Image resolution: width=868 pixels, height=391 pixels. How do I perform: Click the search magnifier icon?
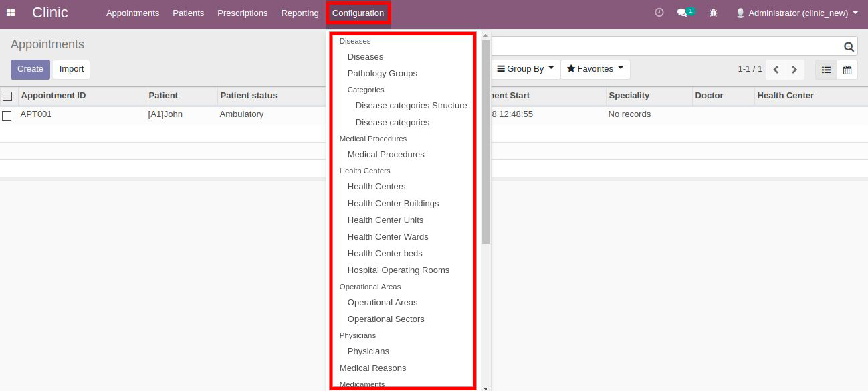(849, 46)
